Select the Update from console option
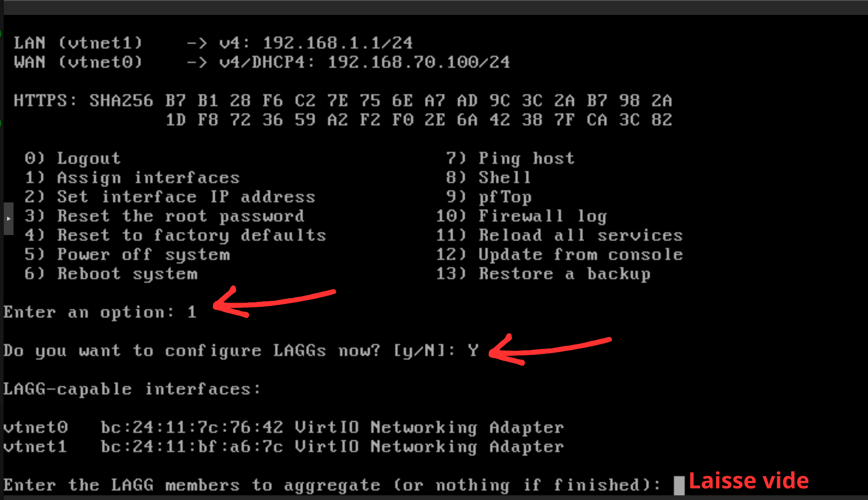The image size is (868, 500). click(559, 255)
